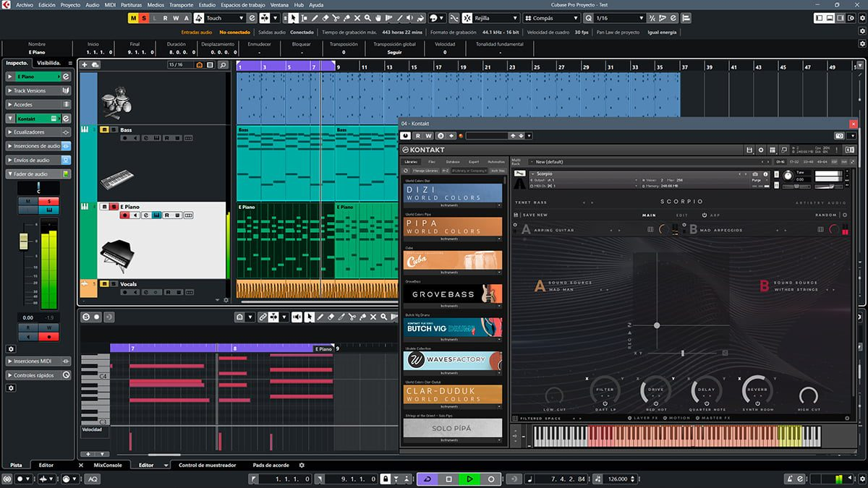This screenshot has height=488, width=868.
Task: Toggle the Cycle loop button
Action: (427, 479)
